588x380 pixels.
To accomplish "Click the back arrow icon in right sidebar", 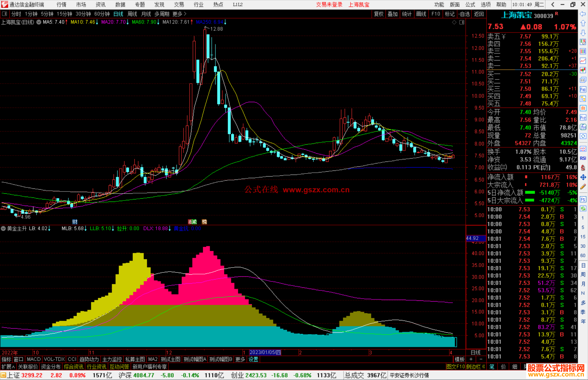I will [x=583, y=14].
